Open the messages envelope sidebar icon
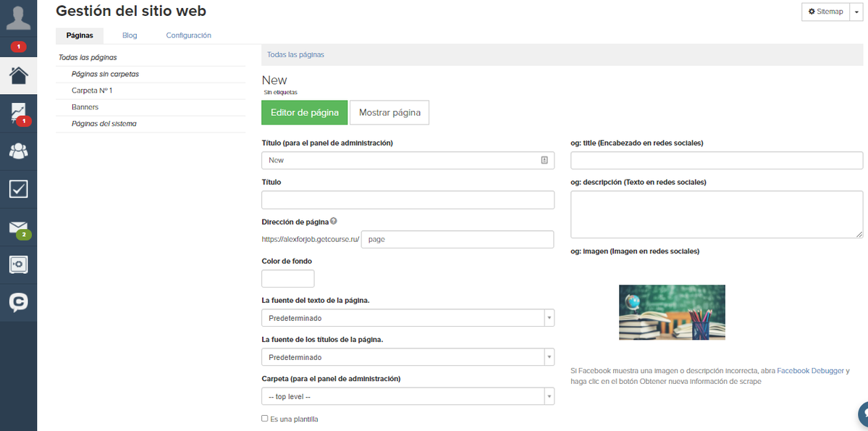Screen dimensions: 868x431 [x=18, y=227]
